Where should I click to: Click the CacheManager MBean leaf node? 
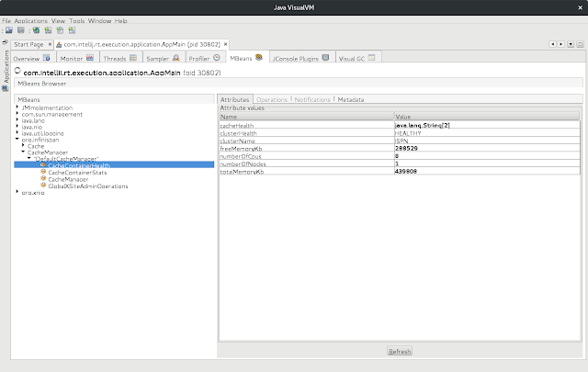[x=68, y=179]
